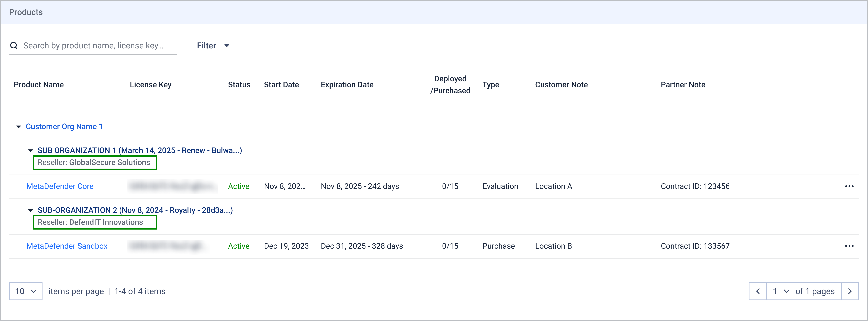
Task: Open the more-actions menu for MetaDefender Core
Action: [x=849, y=186]
